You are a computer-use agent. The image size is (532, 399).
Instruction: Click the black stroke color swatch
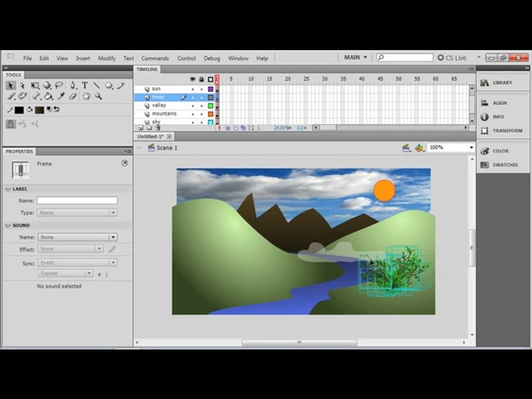(x=19, y=110)
